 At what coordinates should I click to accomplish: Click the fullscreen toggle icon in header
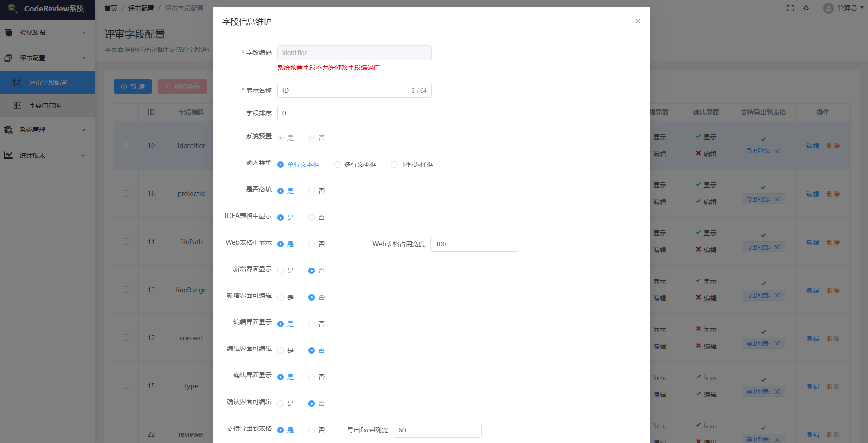pyautogui.click(x=791, y=8)
